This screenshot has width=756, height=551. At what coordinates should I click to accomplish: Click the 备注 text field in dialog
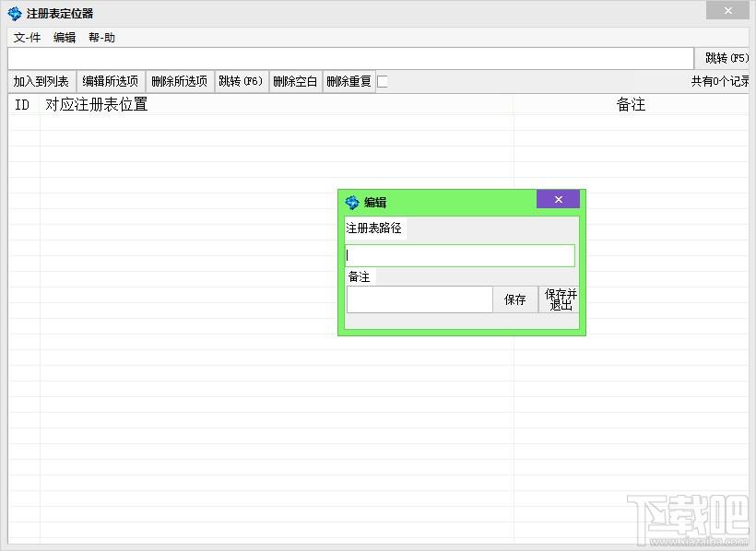(x=419, y=299)
